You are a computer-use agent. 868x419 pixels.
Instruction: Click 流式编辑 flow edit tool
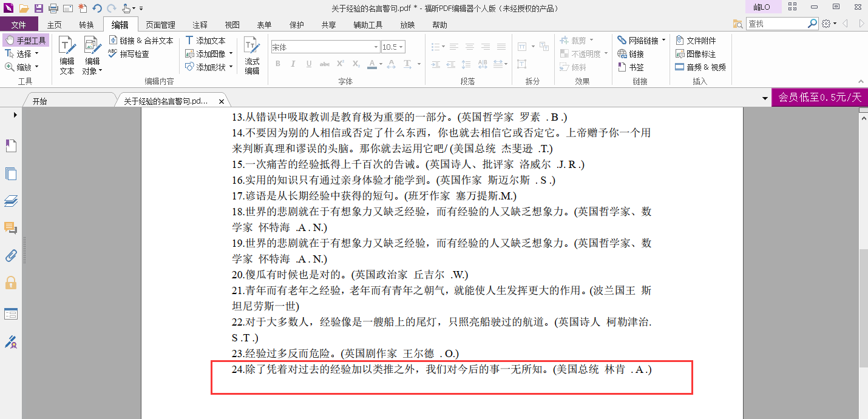[252, 55]
